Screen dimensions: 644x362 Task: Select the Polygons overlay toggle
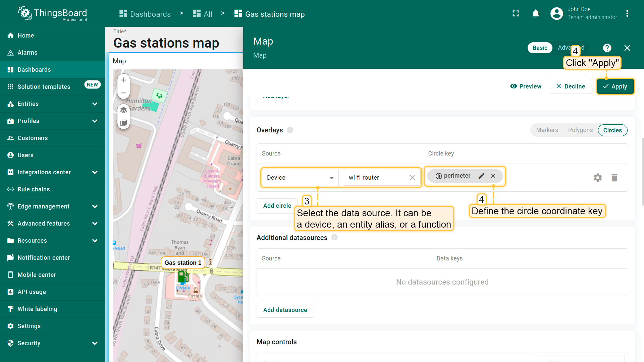(580, 130)
